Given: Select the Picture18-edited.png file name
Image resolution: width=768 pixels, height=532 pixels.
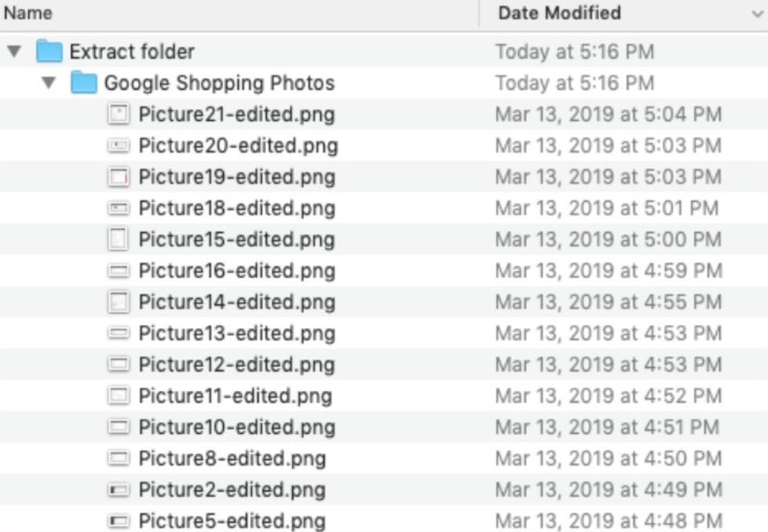Looking at the screenshot, I should pos(236,209).
